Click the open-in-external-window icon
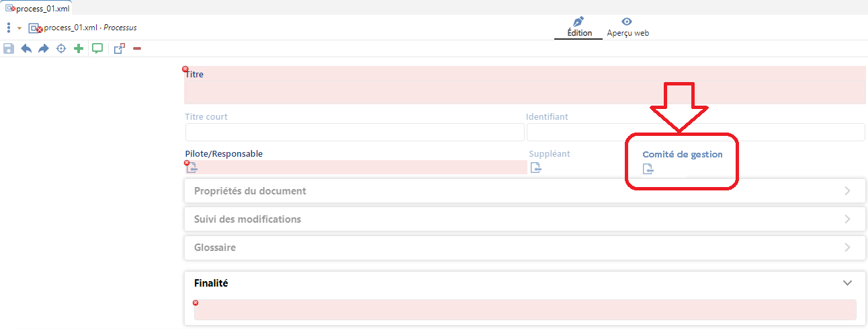This screenshot has width=868, height=329. point(119,48)
